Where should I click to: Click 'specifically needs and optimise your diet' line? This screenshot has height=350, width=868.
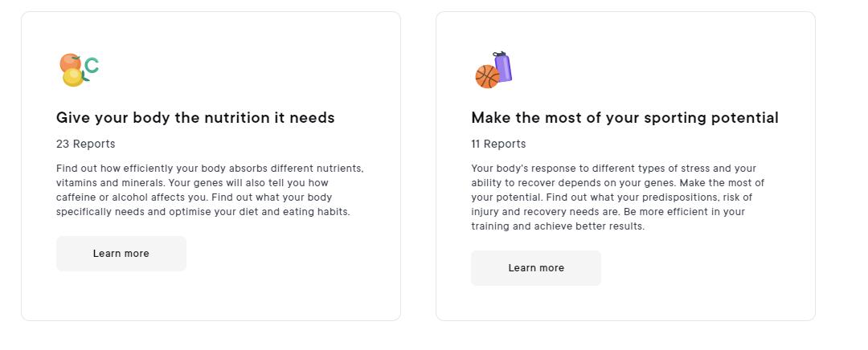(201, 212)
